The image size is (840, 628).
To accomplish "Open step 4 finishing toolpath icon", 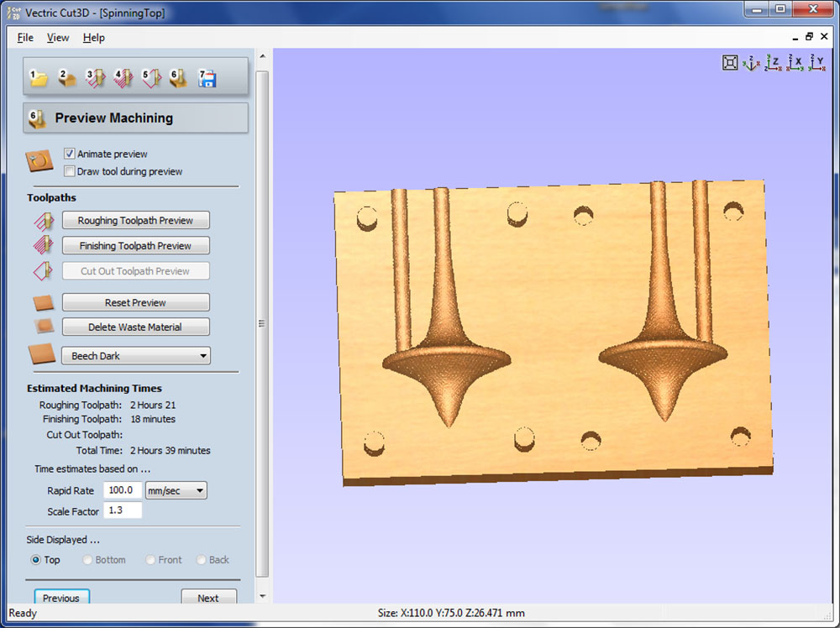I will [123, 78].
